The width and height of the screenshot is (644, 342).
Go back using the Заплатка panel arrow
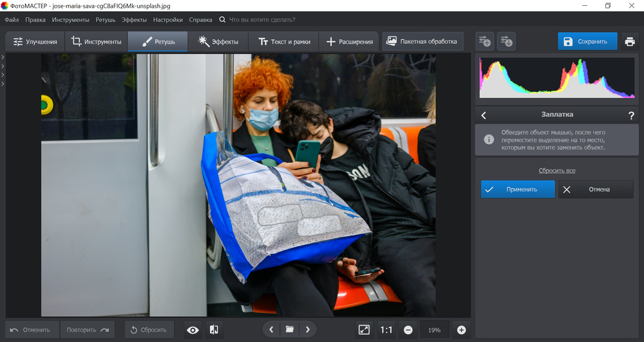click(x=484, y=115)
